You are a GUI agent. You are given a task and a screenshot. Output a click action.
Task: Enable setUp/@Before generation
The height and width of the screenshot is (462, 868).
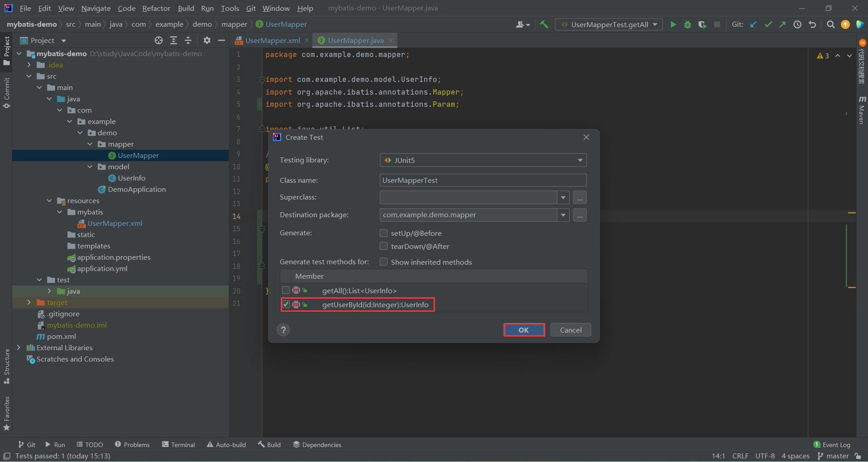coord(383,233)
